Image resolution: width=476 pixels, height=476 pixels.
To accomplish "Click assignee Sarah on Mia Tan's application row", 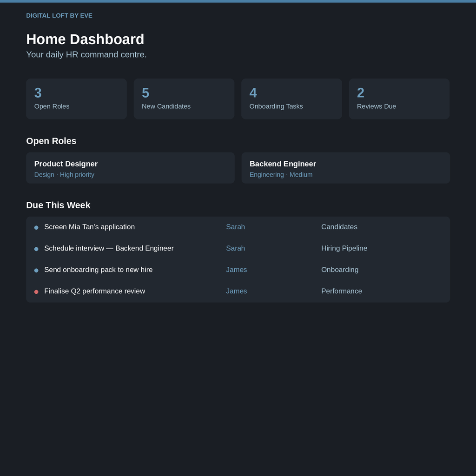I will point(236,227).
